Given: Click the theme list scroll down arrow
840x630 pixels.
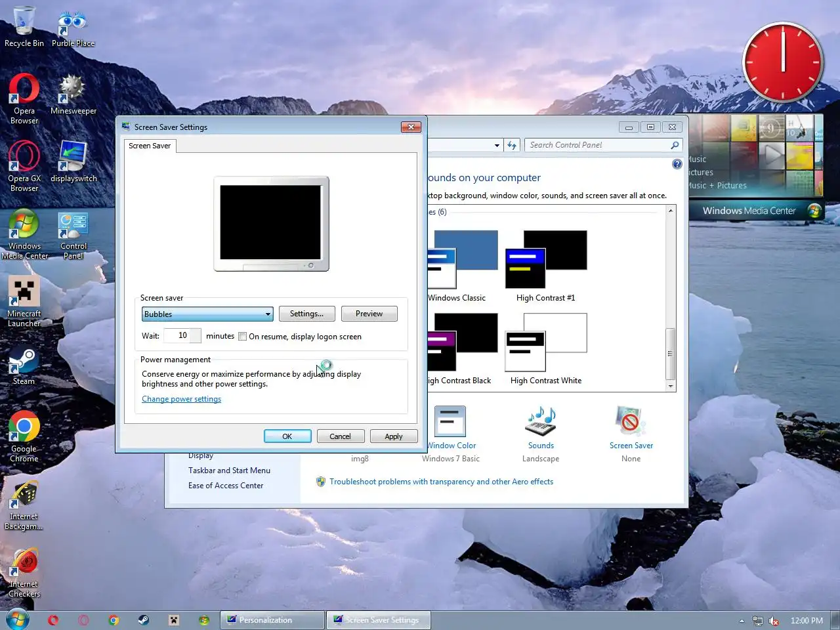Looking at the screenshot, I should (x=670, y=386).
